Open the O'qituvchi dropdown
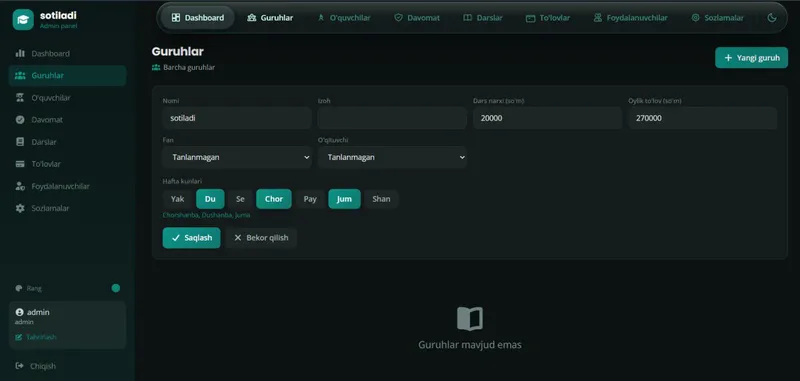Image resolution: width=800 pixels, height=381 pixels. point(392,157)
